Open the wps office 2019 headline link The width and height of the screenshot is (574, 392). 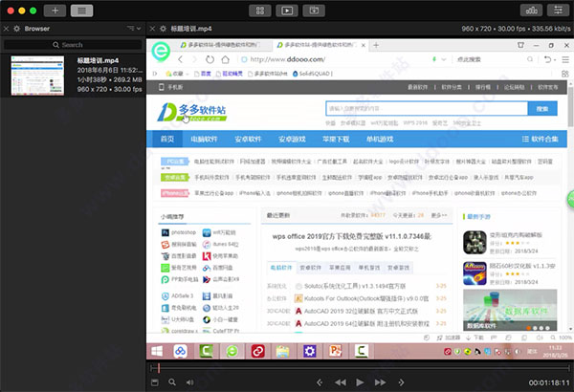pos(352,236)
